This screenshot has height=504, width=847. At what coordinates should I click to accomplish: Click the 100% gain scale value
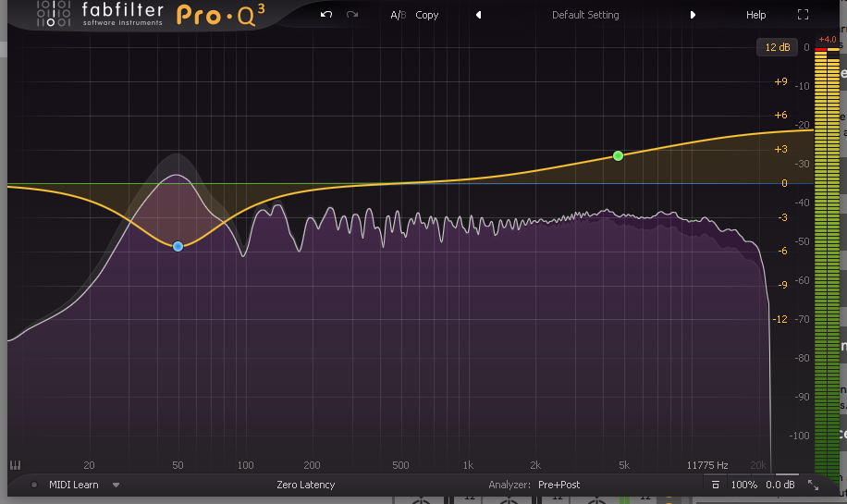point(743,485)
